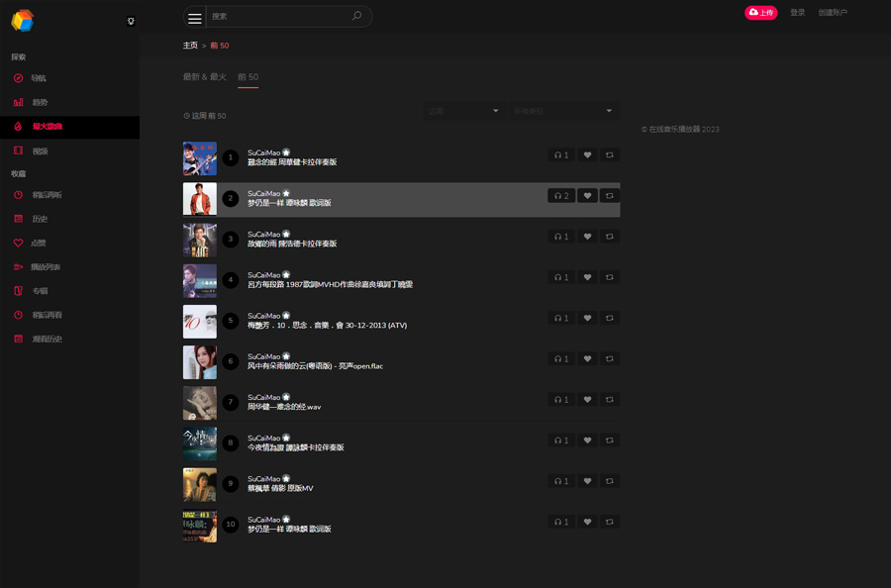The image size is (891, 588).
Task: Switch to the 最新 & 最火 tab
Action: [x=204, y=77]
